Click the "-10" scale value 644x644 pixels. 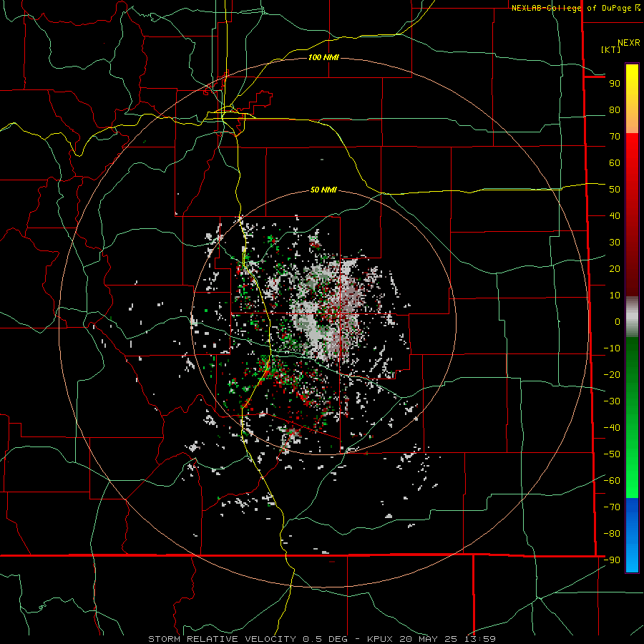[x=612, y=348]
